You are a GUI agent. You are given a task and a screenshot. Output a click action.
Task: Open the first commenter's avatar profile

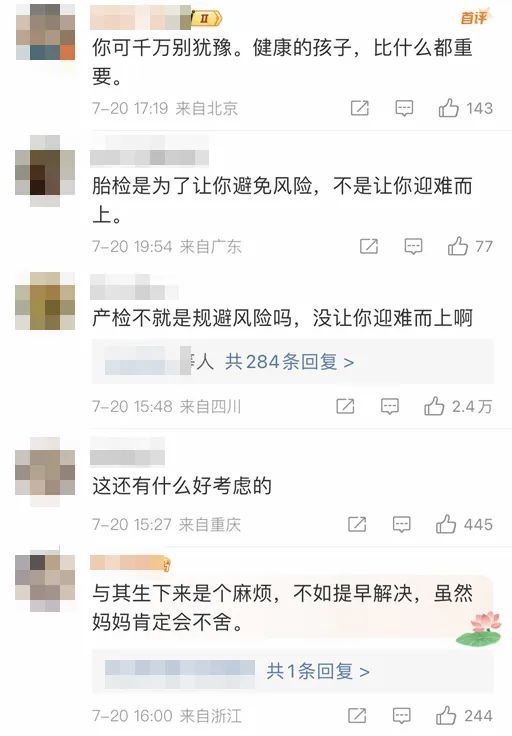(x=45, y=31)
